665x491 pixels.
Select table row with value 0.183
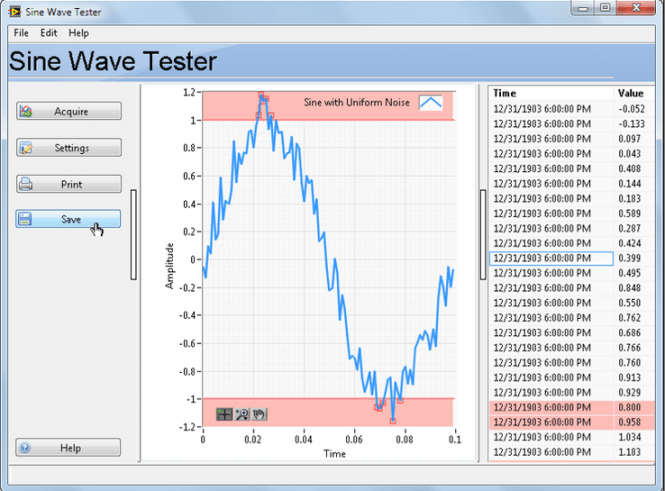572,198
